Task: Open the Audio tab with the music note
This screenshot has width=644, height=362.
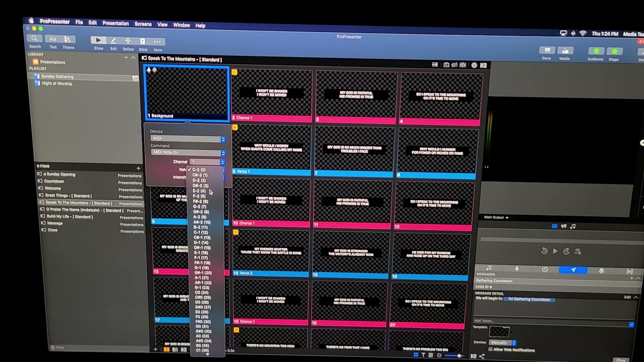Action: click(489, 269)
